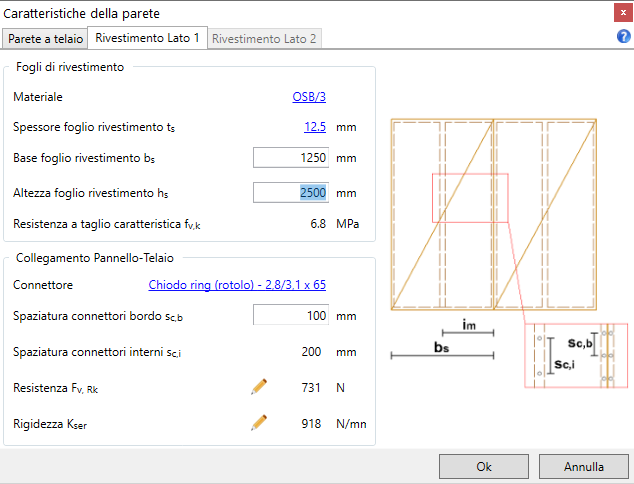Click the Materiale label

coord(38,97)
